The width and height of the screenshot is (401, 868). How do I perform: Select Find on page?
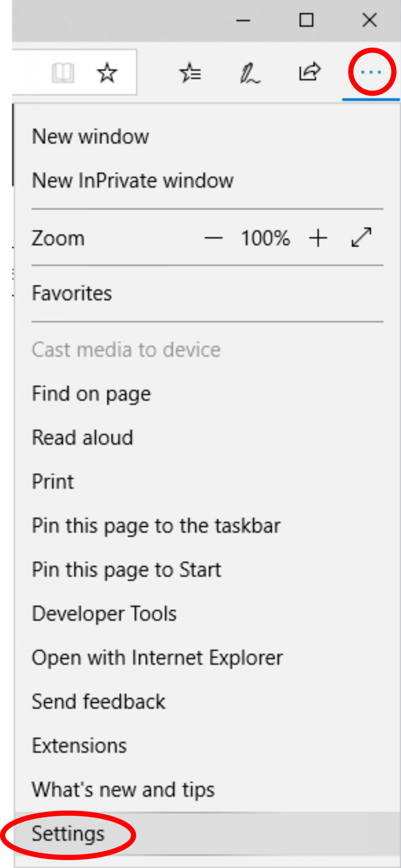click(91, 394)
